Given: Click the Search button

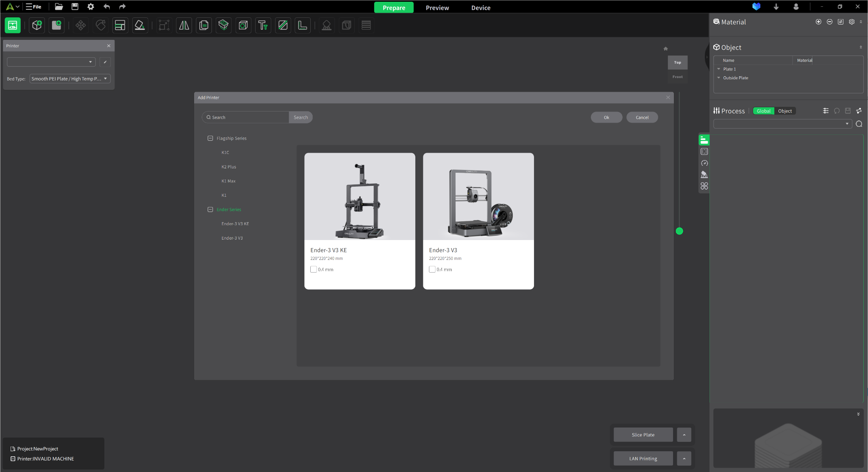Looking at the screenshot, I should (301, 117).
